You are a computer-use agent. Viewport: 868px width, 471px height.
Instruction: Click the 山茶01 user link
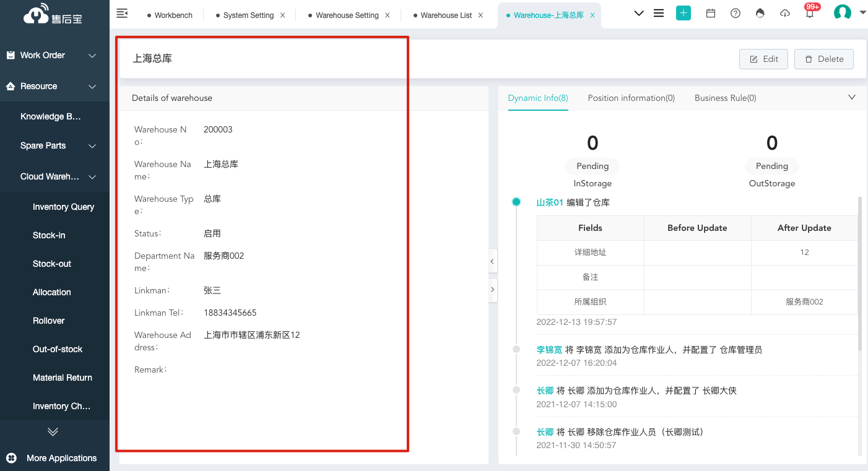(550, 202)
